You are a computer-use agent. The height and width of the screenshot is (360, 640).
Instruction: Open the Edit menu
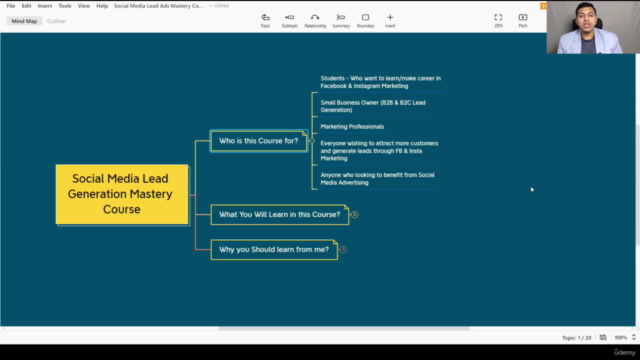pos(27,6)
